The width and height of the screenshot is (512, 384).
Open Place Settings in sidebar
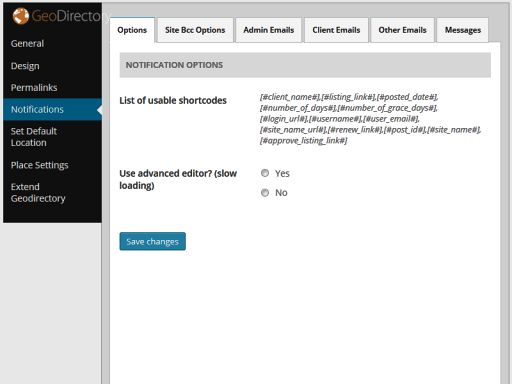(39, 165)
